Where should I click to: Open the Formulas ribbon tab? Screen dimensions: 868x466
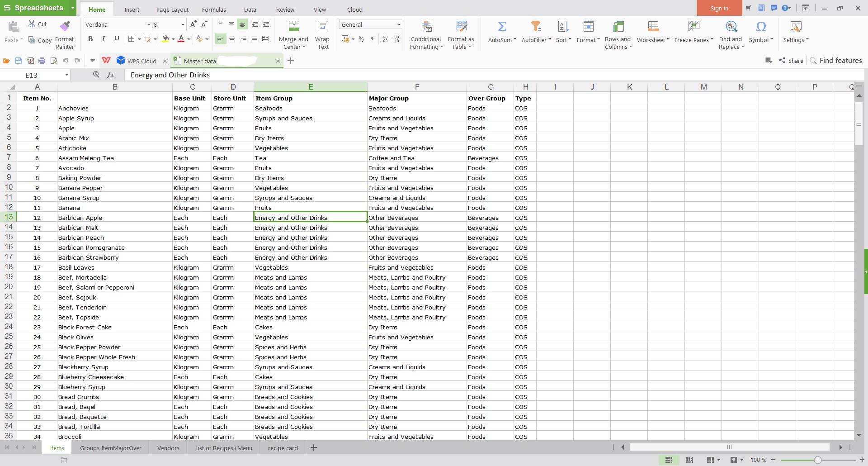coord(214,10)
